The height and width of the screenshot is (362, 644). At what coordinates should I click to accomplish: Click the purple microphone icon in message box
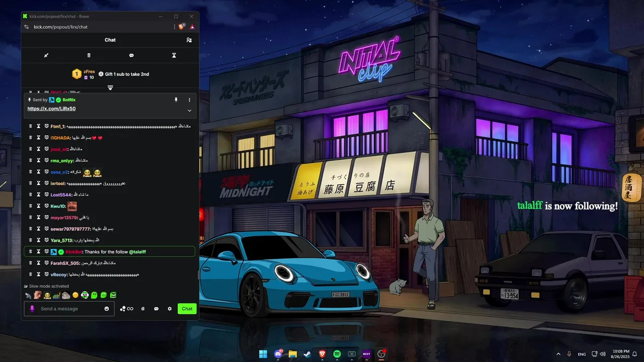(x=32, y=309)
